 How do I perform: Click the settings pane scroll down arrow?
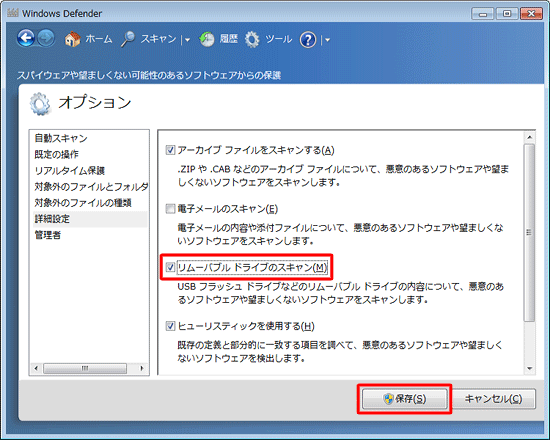(x=529, y=368)
